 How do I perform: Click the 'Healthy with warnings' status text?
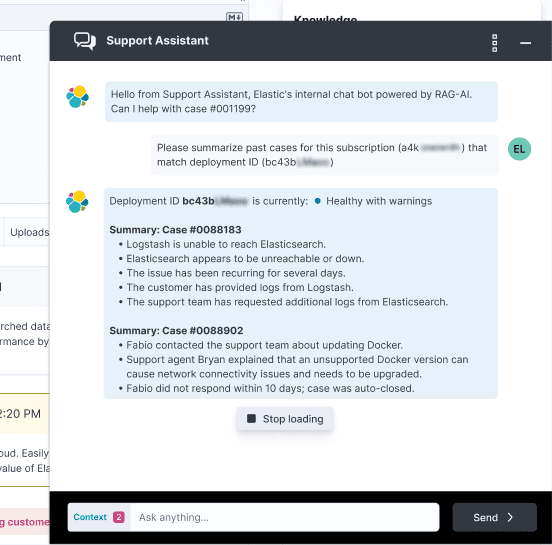379,201
